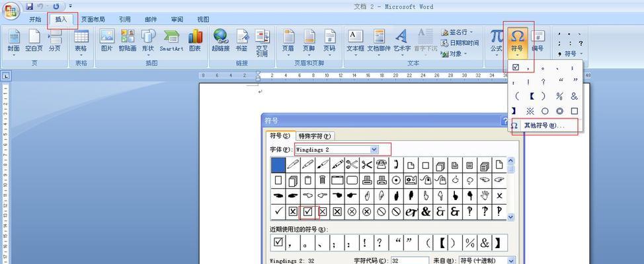The height and width of the screenshot is (264, 644).
Task: Open the 符号 special symbols button with bullet
Action: (571, 53)
